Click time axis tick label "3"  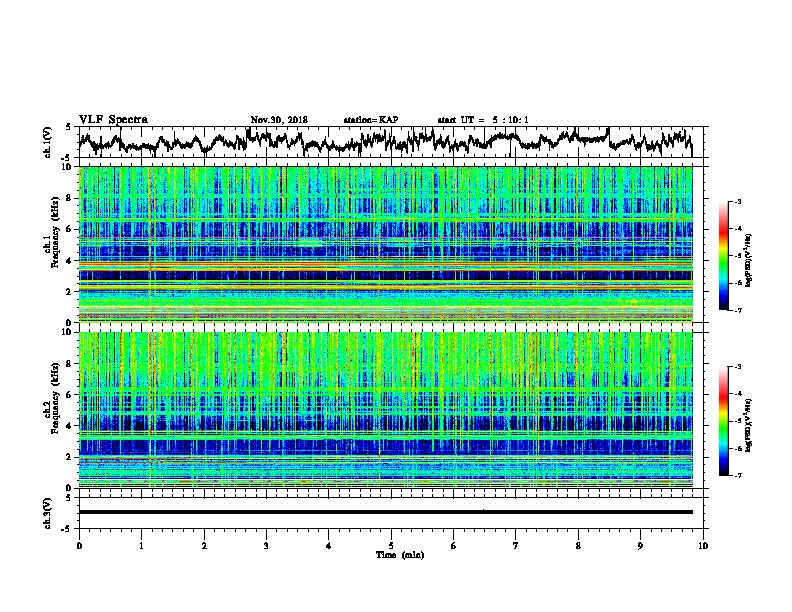(266, 546)
